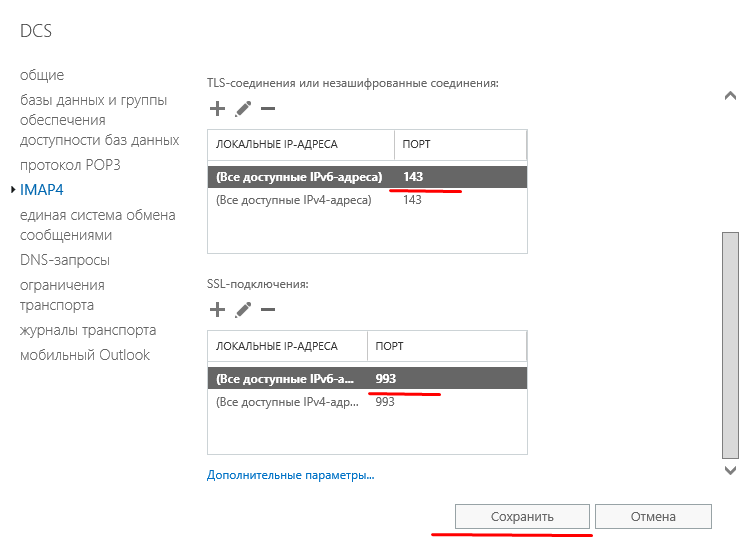Screen dimensions: 741x559
Task: Open the DNS-запросы section
Action: click(x=65, y=260)
